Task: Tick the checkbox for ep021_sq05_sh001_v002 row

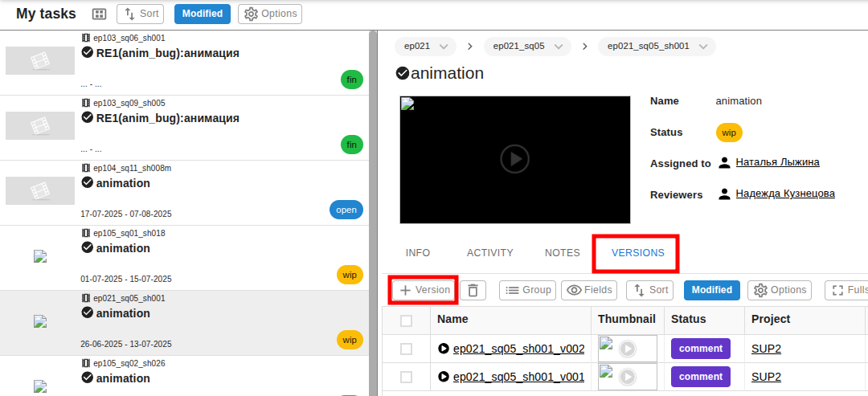Action: coord(407,349)
